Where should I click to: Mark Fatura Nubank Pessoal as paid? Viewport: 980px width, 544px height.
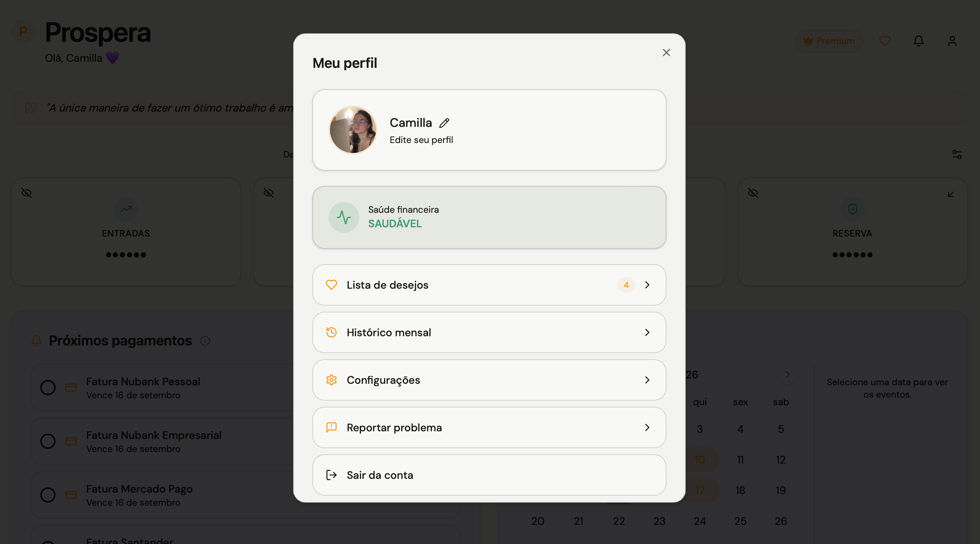coord(48,388)
